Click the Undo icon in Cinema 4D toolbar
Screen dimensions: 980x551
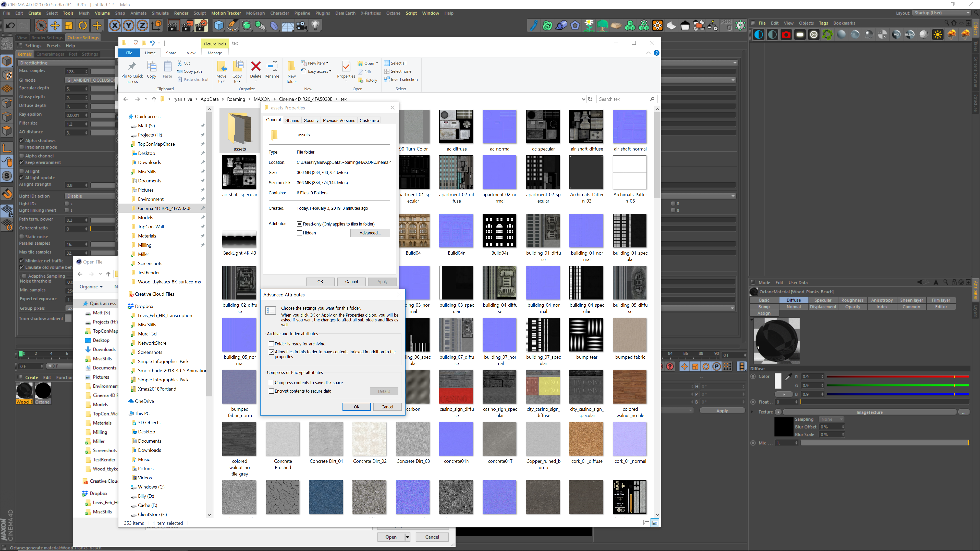click(10, 26)
